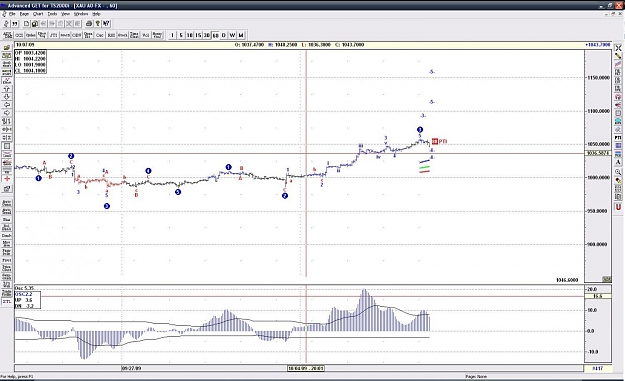
Task: Click the square box icon in left toolbar
Action: [x=7, y=146]
